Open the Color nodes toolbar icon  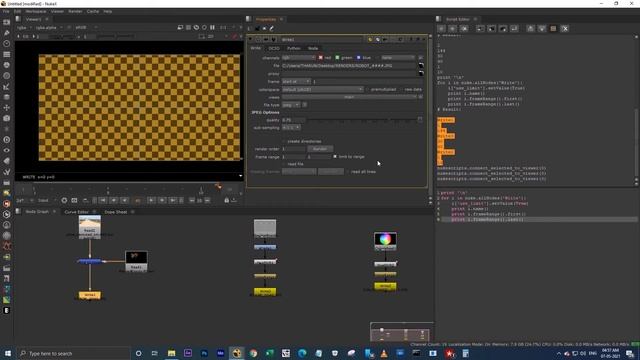[x=7, y=64]
